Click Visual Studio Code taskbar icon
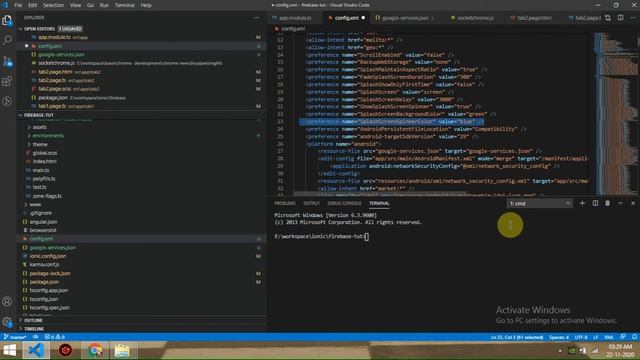 click(36, 351)
